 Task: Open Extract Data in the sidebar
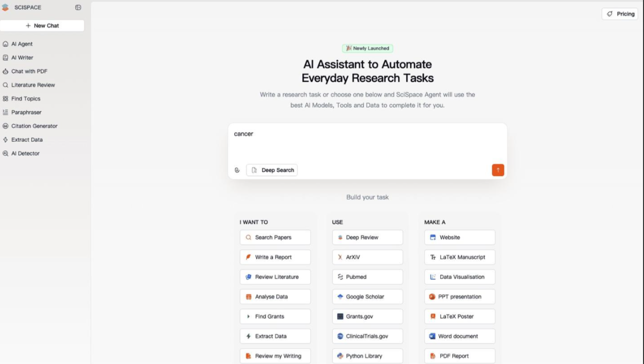pyautogui.click(x=23, y=140)
